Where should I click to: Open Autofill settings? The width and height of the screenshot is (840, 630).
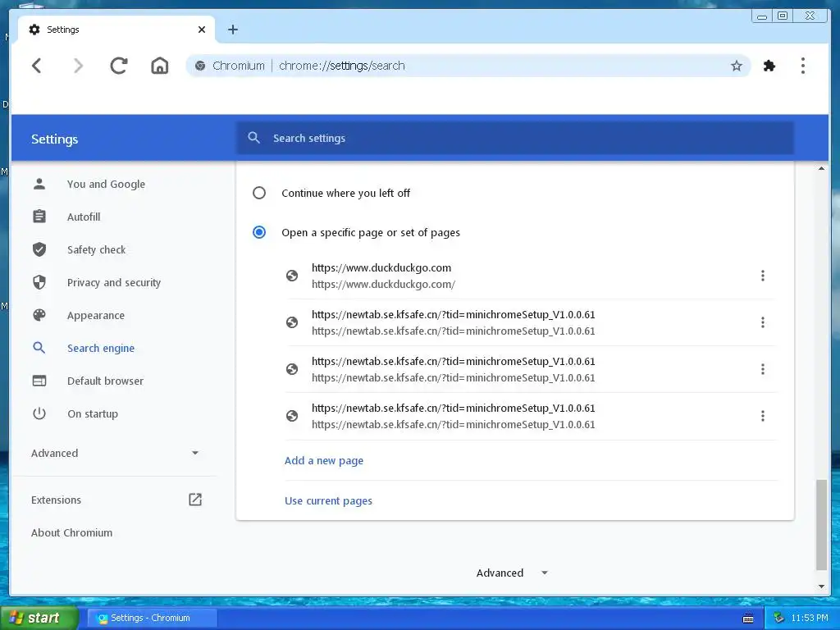click(x=84, y=217)
